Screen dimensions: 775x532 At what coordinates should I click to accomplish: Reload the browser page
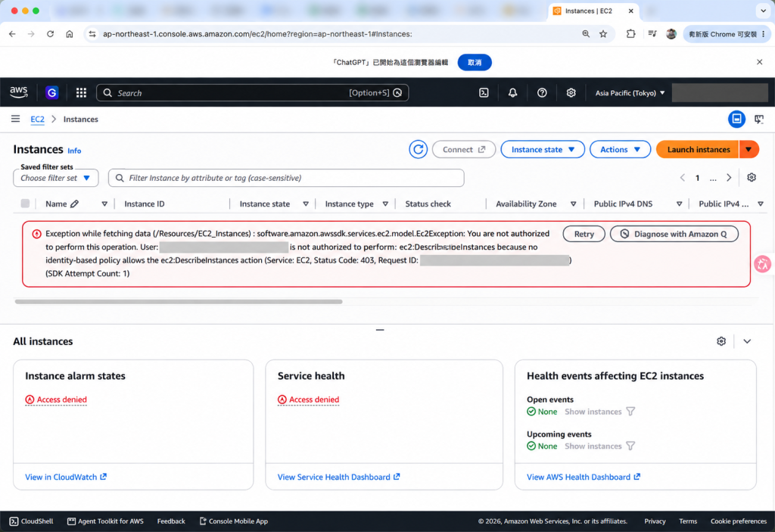pyautogui.click(x=50, y=34)
